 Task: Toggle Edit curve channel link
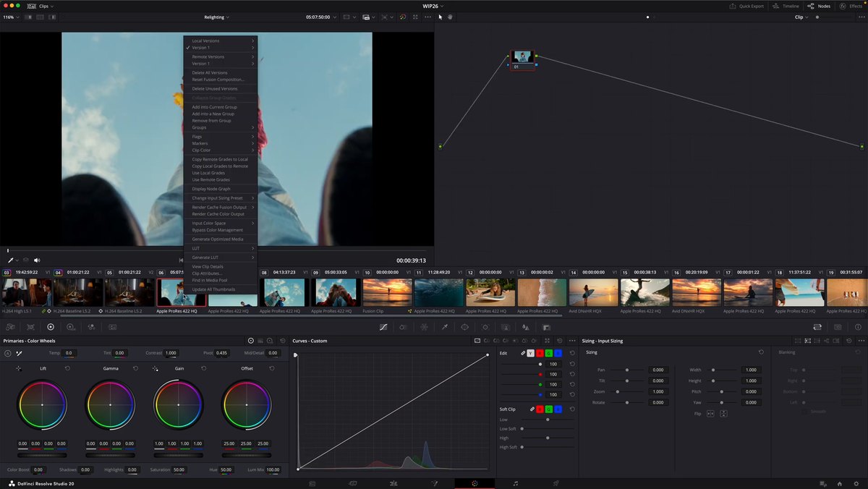pyautogui.click(x=523, y=353)
